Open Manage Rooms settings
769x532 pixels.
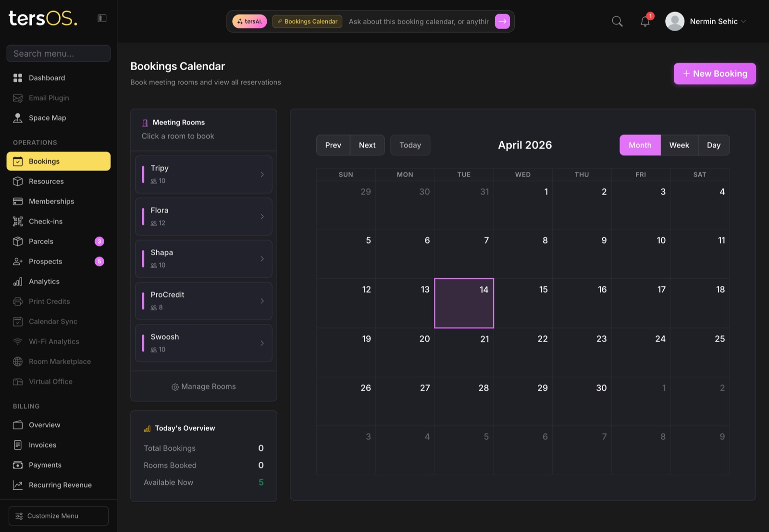click(203, 386)
